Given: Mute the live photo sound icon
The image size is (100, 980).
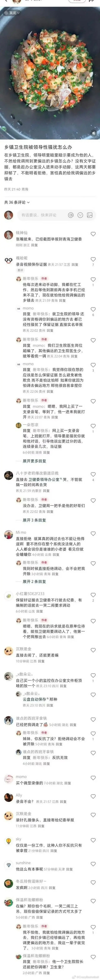Looking at the screenshot, I should coord(93,133).
